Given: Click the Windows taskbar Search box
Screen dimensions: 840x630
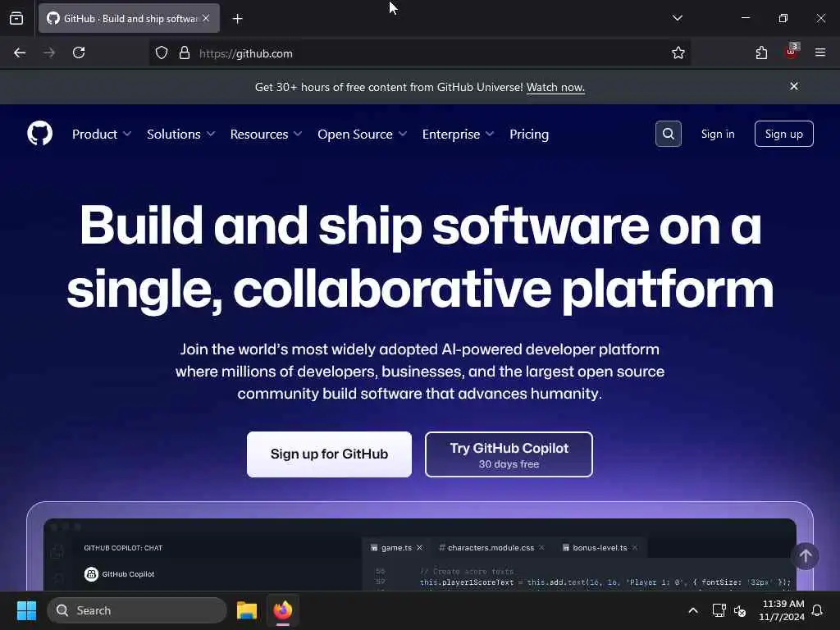Looking at the screenshot, I should (137, 610).
